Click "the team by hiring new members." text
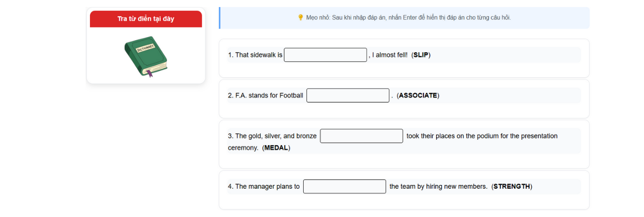 click(x=438, y=186)
